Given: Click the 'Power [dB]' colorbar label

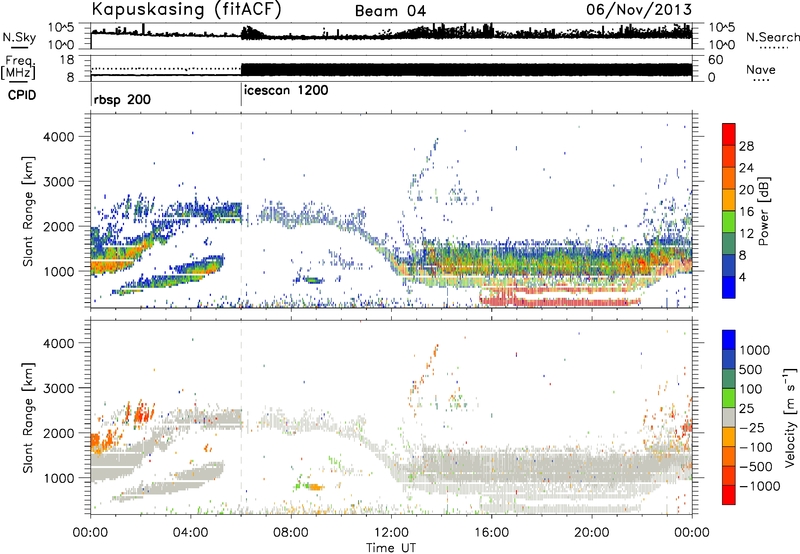Looking at the screenshot, I should [763, 211].
